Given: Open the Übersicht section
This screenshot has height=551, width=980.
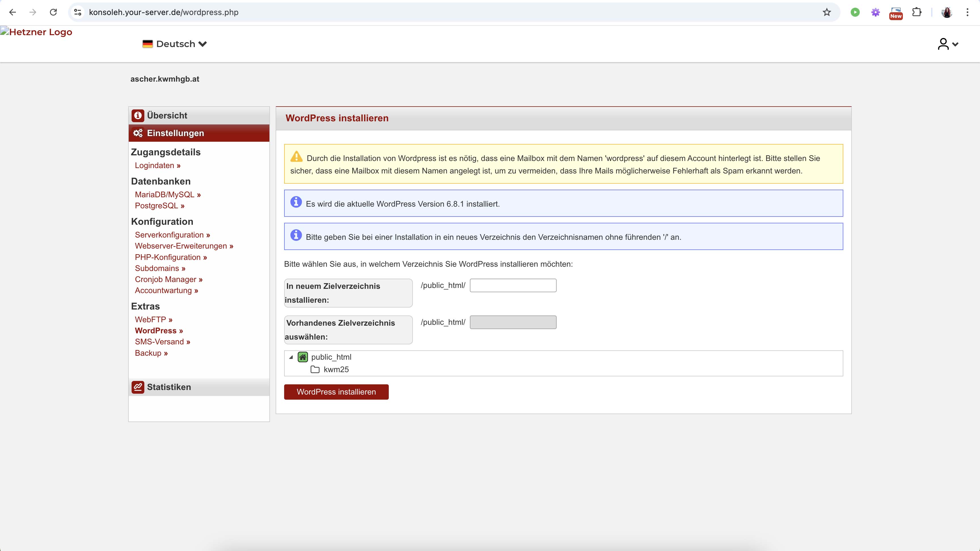Looking at the screenshot, I should pos(167,115).
